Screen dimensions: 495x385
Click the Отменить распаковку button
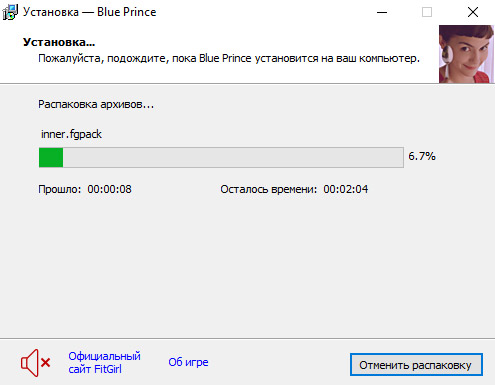416,365
